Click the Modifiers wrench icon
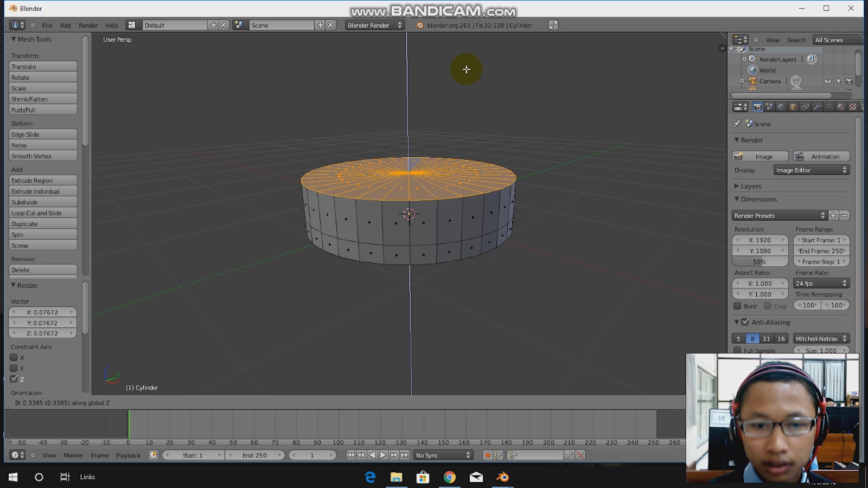 pyautogui.click(x=817, y=107)
